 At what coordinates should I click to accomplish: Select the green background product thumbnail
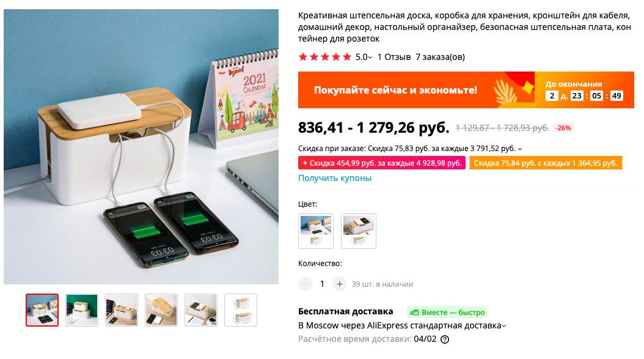click(x=82, y=310)
